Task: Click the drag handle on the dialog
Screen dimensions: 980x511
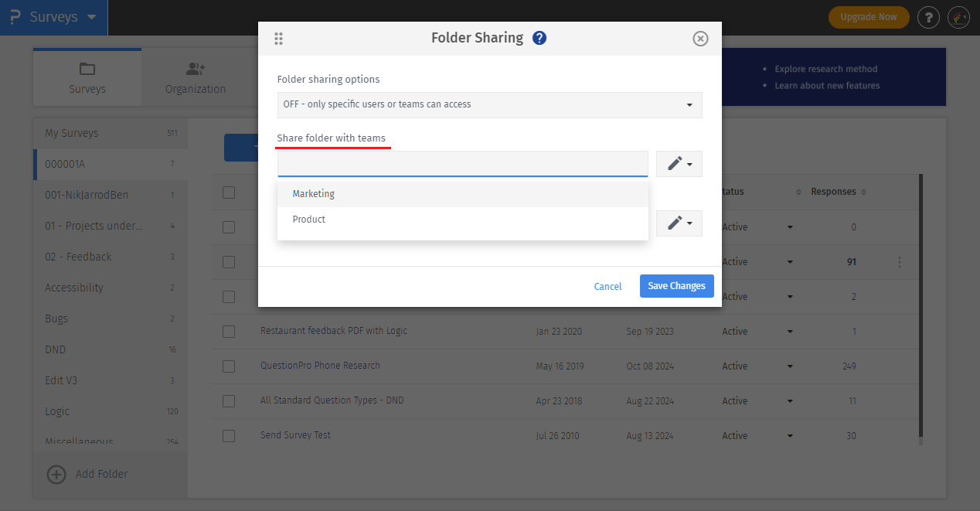Action: click(x=279, y=37)
